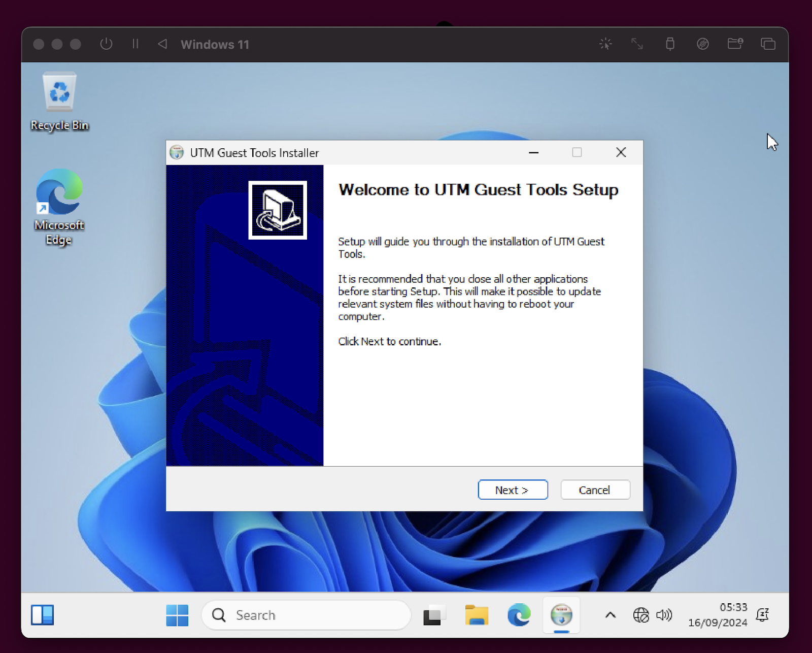Click the macOS red close window button
The image size is (812, 653).
click(x=39, y=44)
